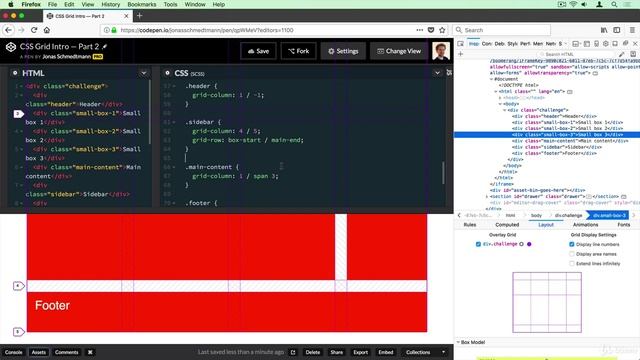Collapse the #document node
Viewport: 640px width, 360px height.
coord(491,79)
